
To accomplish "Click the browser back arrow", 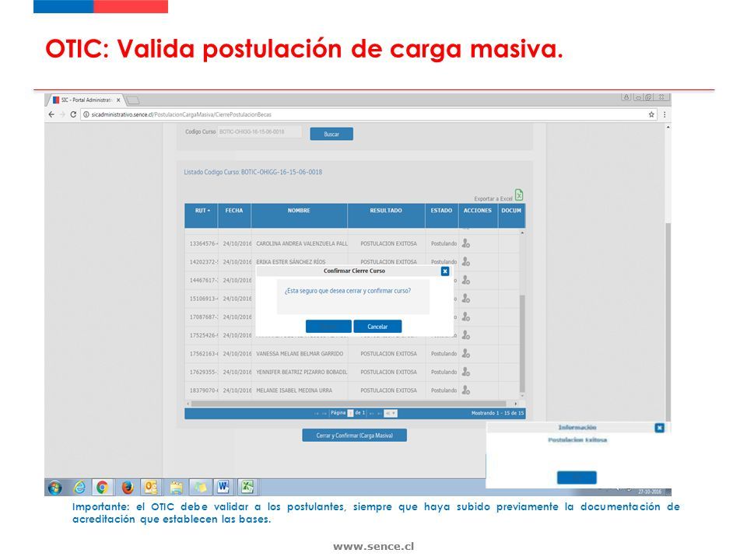I will 51,114.
